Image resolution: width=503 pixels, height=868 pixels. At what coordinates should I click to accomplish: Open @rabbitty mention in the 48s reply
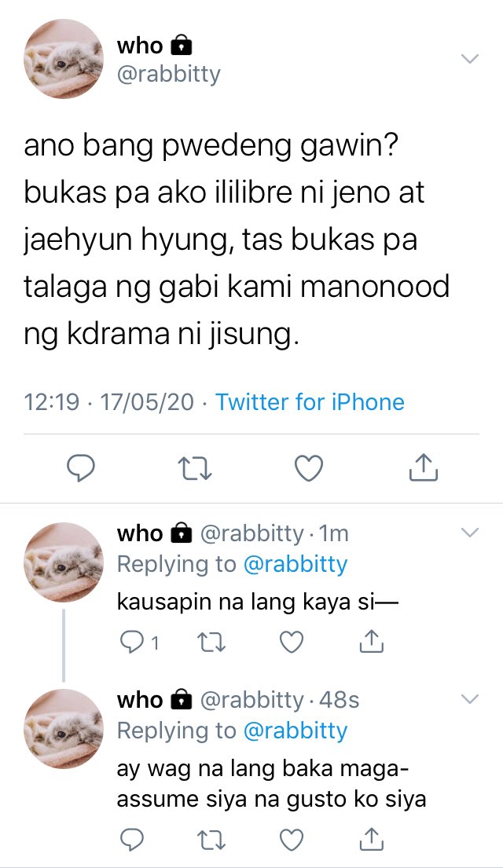pos(296,731)
